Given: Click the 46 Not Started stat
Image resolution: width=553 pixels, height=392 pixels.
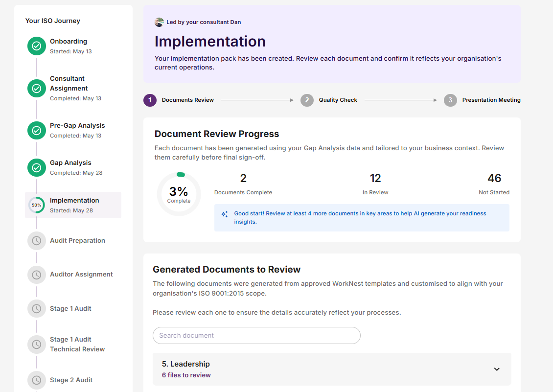Looking at the screenshot, I should pyautogui.click(x=494, y=184).
